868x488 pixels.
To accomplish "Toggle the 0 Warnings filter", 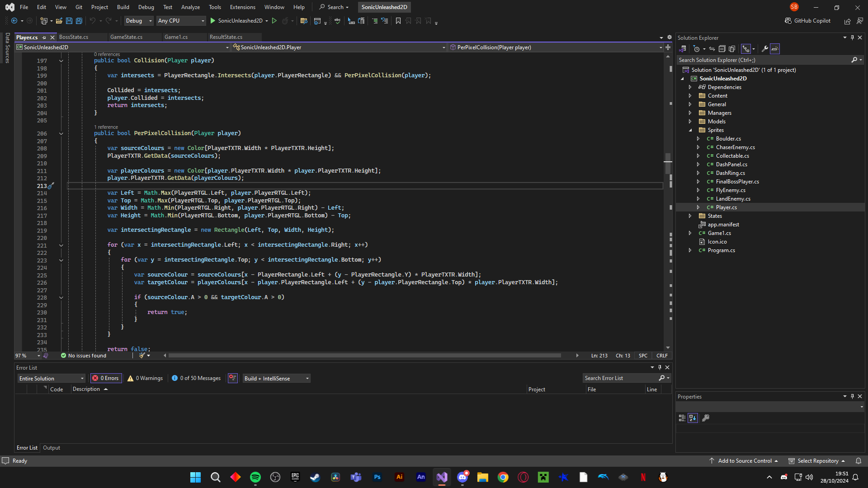I will click(x=145, y=378).
